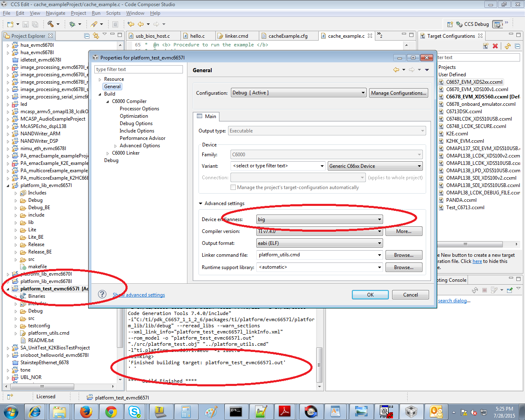Open Skype from the taskbar
525x420 pixels.
(x=135, y=411)
